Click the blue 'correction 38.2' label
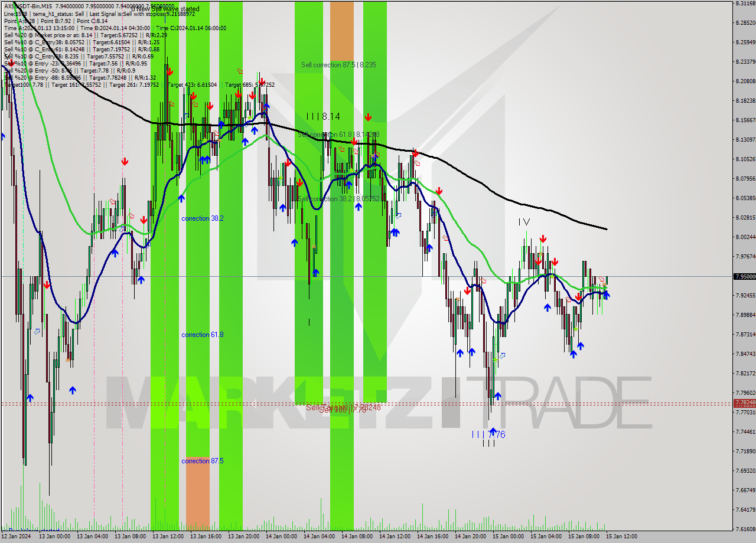Image resolution: width=756 pixels, height=543 pixels. click(x=203, y=218)
